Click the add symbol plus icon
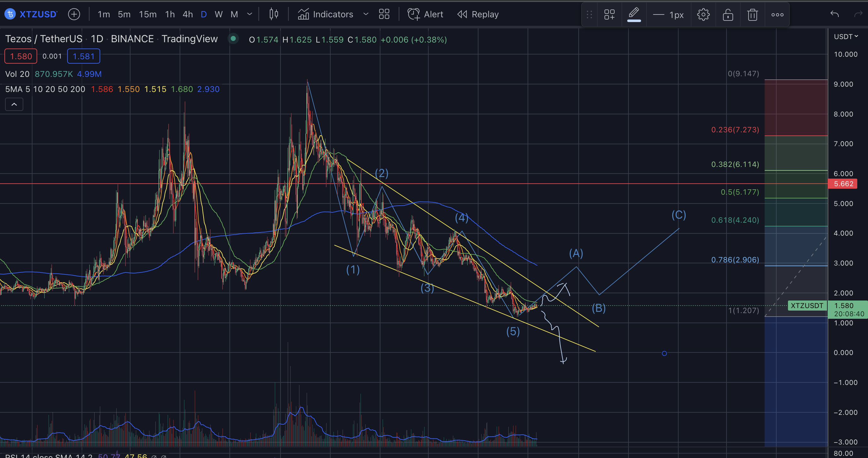Image resolution: width=868 pixels, height=458 pixels. (x=74, y=14)
